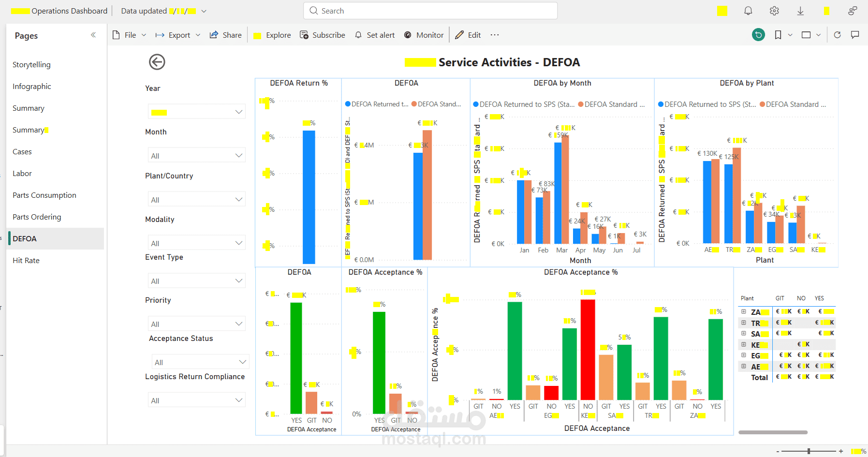
Task: Collapse the Pages pane
Action: tap(93, 35)
